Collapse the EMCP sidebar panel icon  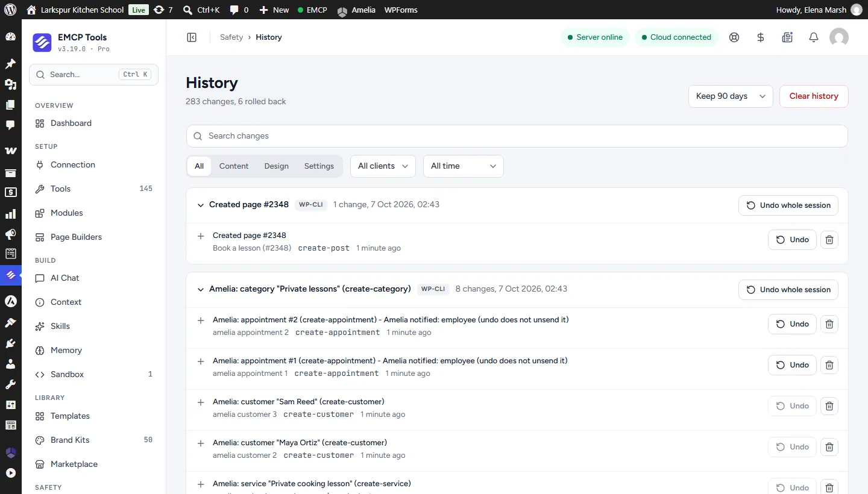point(192,37)
